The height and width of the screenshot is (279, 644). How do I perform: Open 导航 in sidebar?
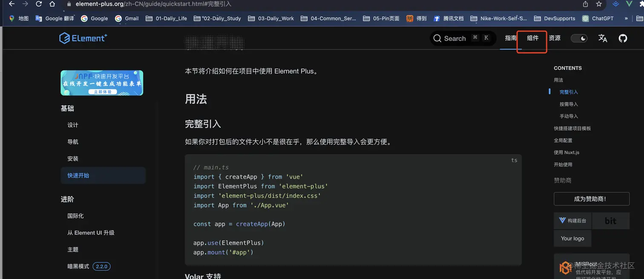click(x=73, y=142)
